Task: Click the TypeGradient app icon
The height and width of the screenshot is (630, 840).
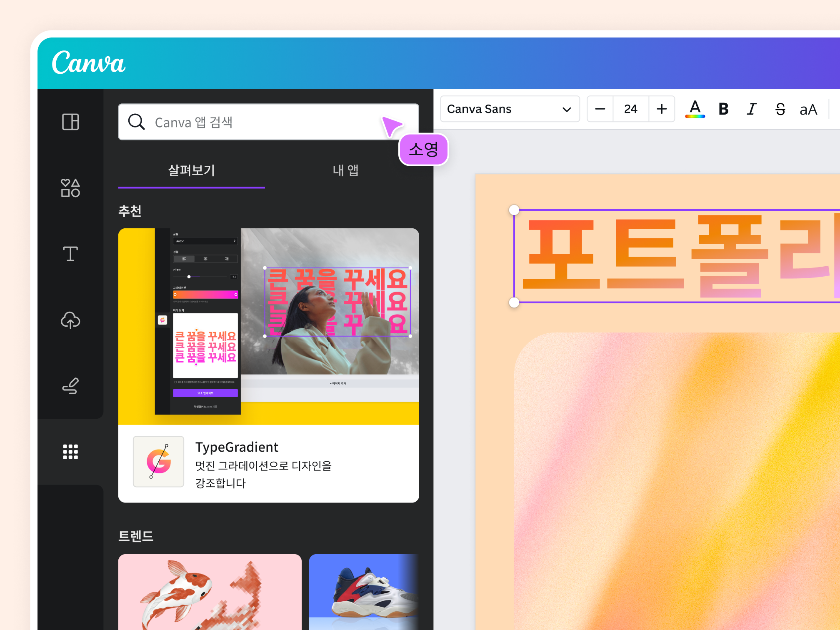Action: pos(158,462)
